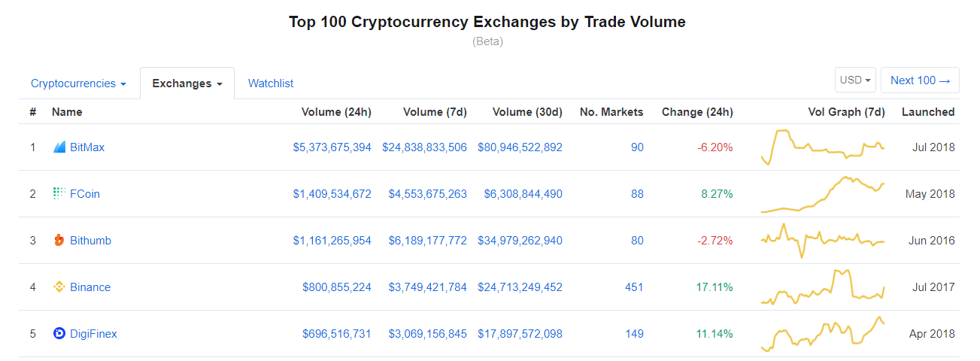Sort by Launched column header
This screenshot has width=980, height=361.
928,112
